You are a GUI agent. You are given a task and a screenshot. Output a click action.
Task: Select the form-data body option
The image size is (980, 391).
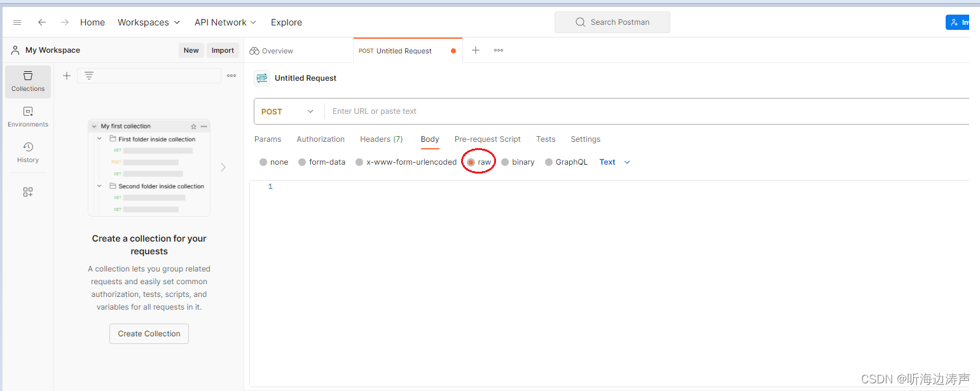[321, 161]
